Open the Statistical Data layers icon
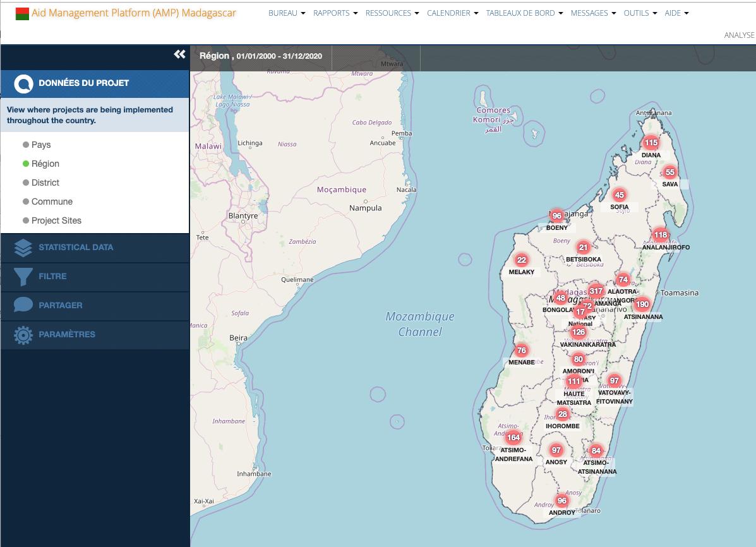This screenshot has height=547, width=756. click(23, 248)
